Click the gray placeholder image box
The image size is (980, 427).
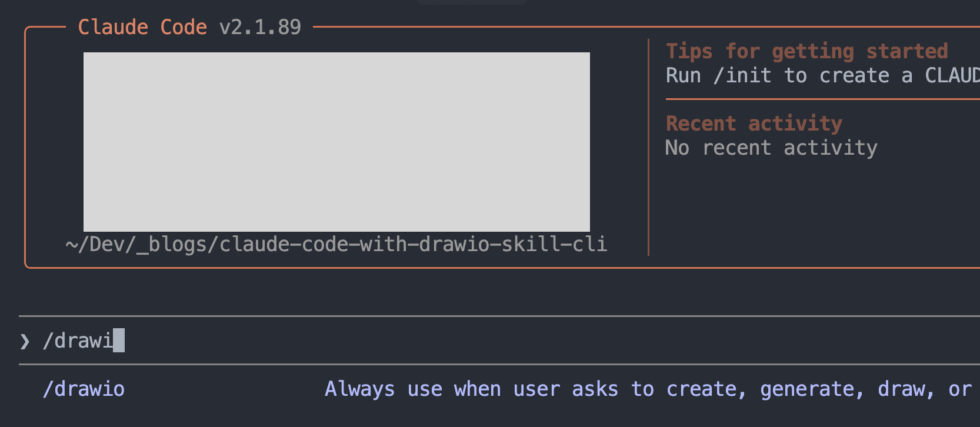point(336,142)
